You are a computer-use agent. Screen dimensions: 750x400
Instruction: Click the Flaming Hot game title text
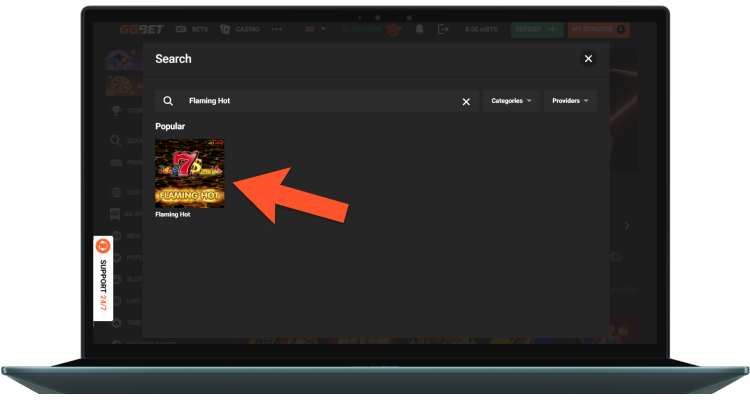[x=173, y=214]
